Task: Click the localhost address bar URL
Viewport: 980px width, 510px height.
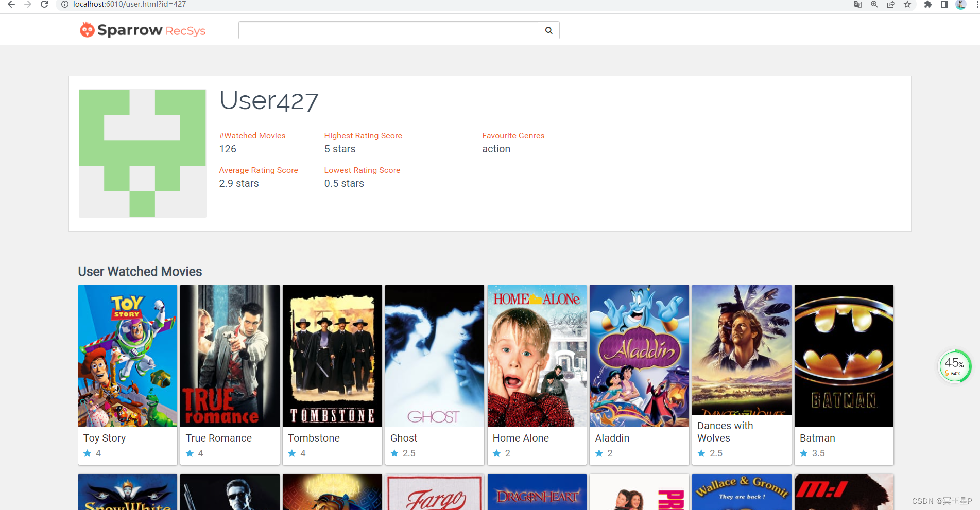Action: (x=129, y=4)
